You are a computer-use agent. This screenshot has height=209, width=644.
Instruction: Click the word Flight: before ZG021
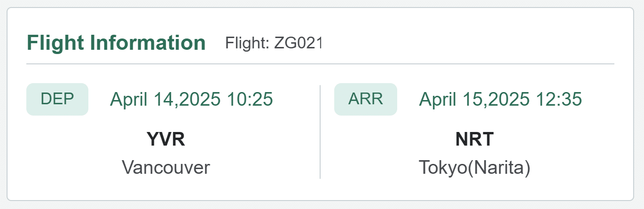(x=247, y=43)
